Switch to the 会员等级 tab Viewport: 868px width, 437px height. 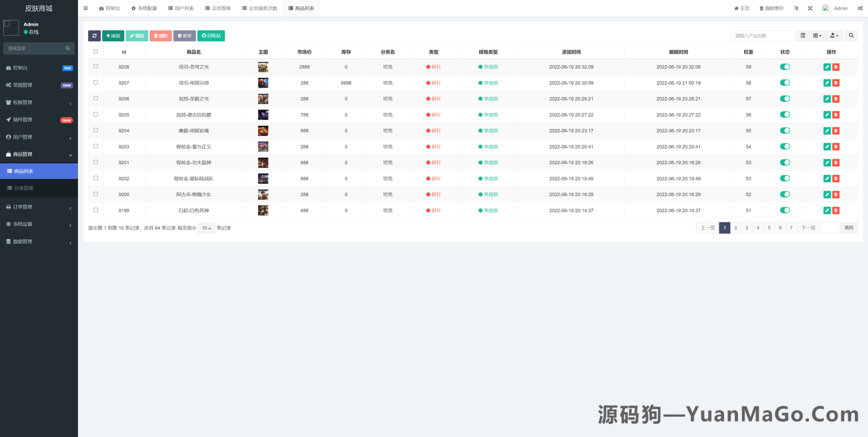point(218,8)
